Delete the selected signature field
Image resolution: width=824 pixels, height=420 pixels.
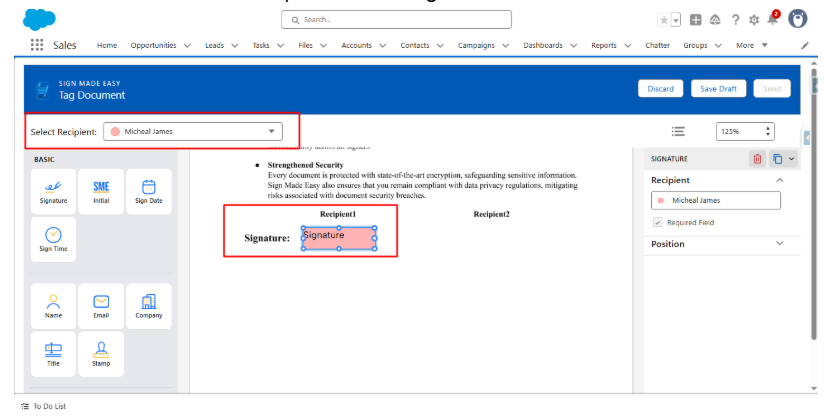tap(757, 159)
